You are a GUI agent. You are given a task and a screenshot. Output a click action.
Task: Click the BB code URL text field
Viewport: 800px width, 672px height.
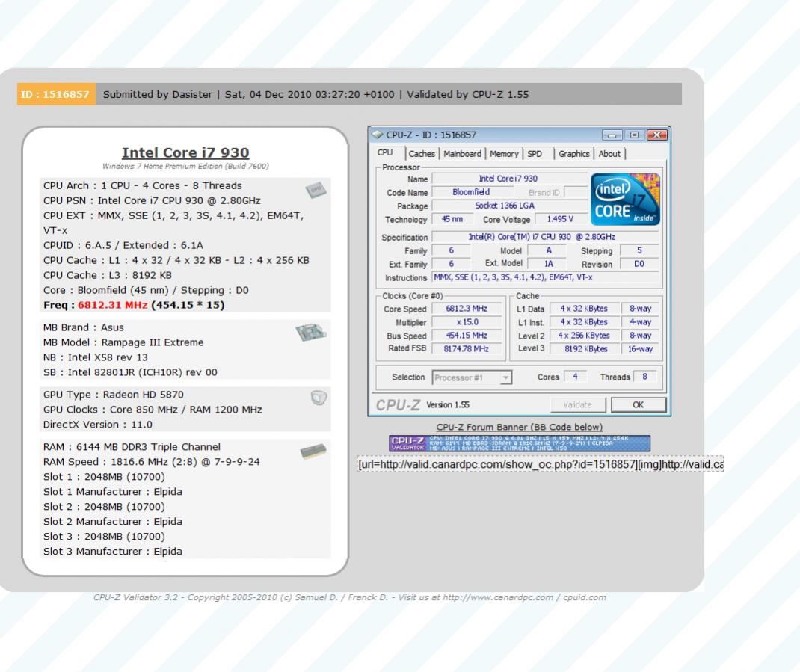(x=541, y=464)
